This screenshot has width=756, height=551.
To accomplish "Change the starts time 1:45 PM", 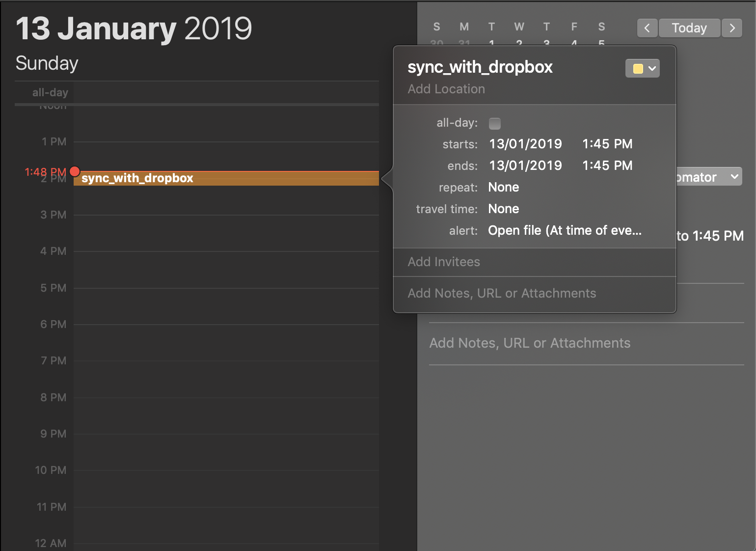I will (607, 144).
